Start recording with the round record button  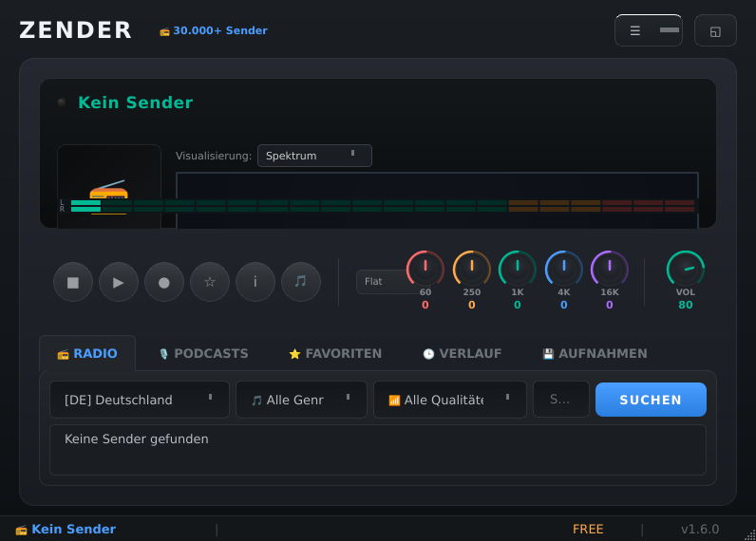click(164, 282)
